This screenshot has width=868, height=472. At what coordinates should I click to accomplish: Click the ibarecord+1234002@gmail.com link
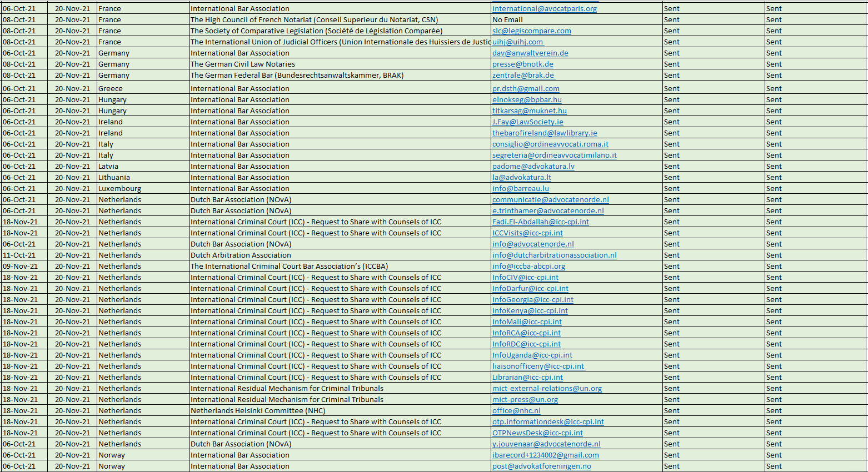546,455
